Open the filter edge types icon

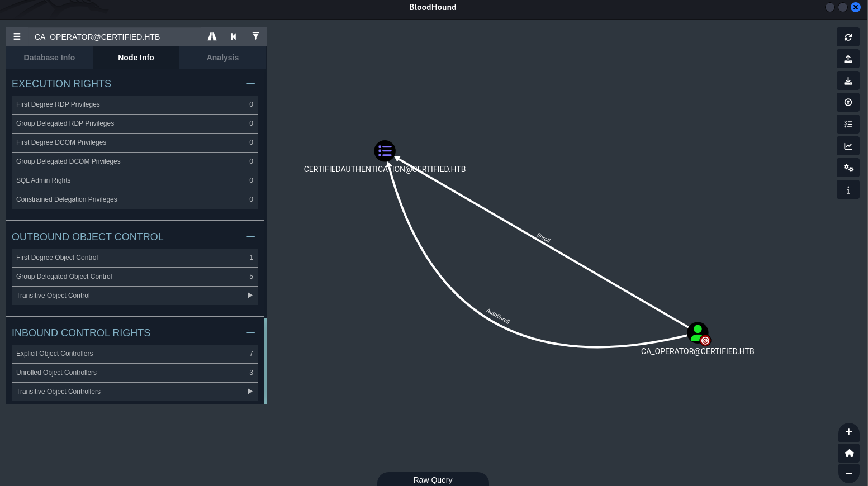point(255,37)
